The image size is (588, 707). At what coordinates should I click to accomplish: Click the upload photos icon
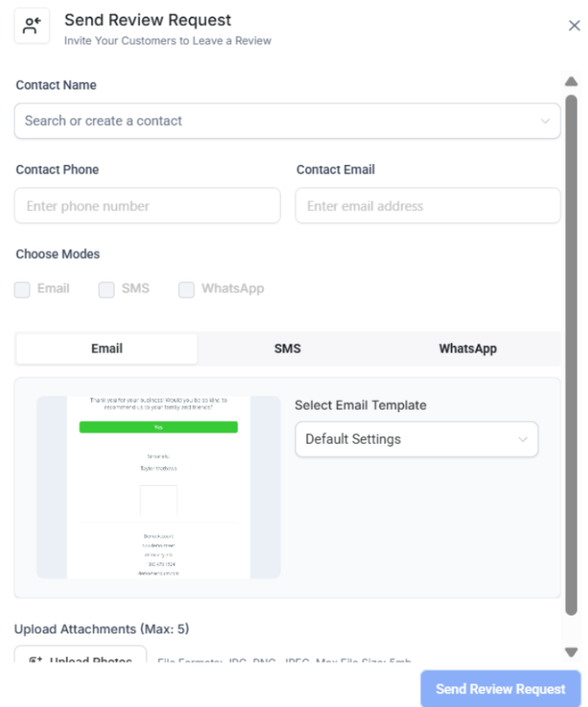[x=36, y=661]
